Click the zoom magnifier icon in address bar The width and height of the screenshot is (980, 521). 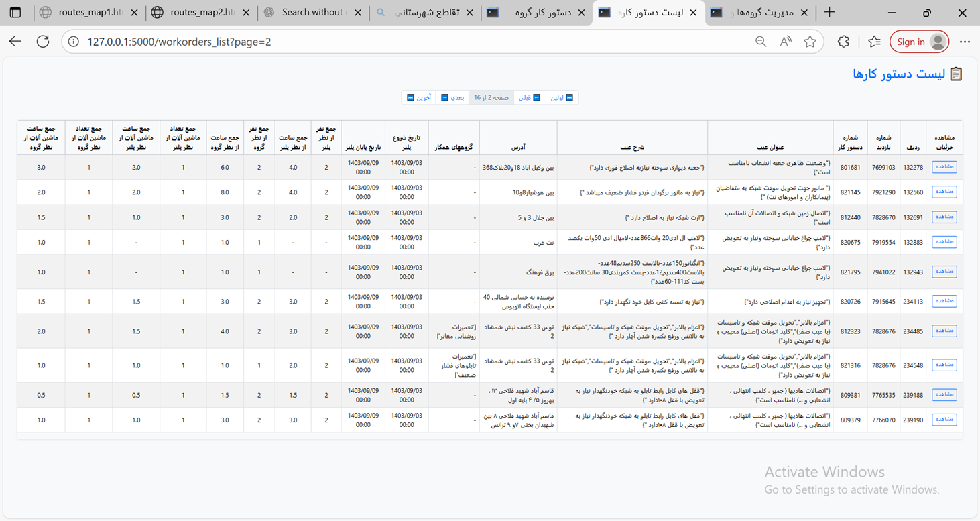tap(760, 41)
